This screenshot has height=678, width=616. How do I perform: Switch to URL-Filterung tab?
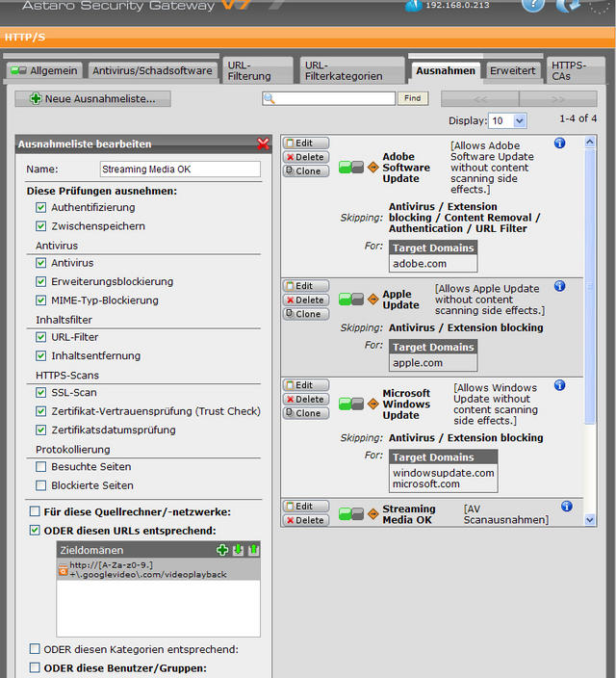point(258,70)
